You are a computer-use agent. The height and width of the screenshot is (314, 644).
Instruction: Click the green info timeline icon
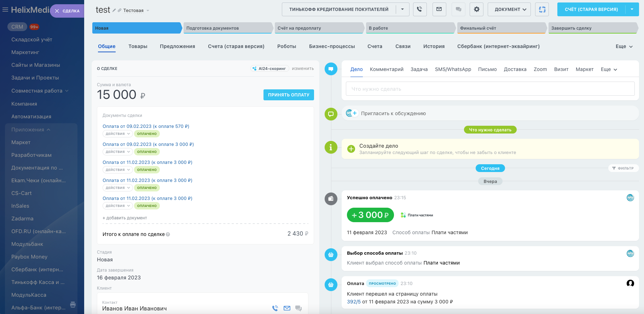331,147
